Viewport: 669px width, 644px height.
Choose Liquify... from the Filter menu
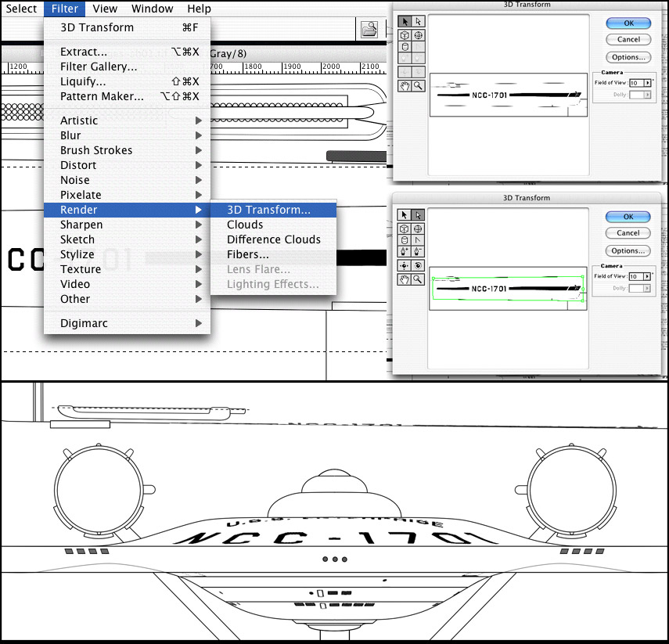click(127, 81)
